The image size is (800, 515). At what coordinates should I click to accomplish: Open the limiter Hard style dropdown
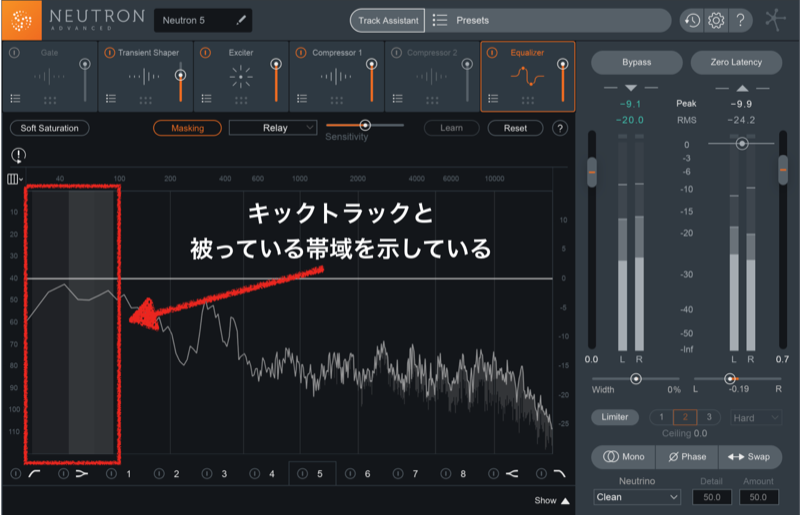pyautogui.click(x=755, y=418)
